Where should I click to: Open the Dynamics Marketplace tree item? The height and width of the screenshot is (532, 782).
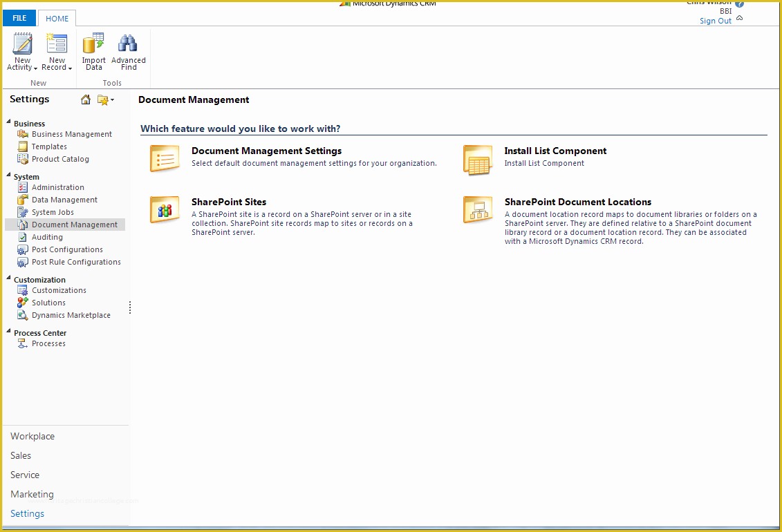point(71,315)
